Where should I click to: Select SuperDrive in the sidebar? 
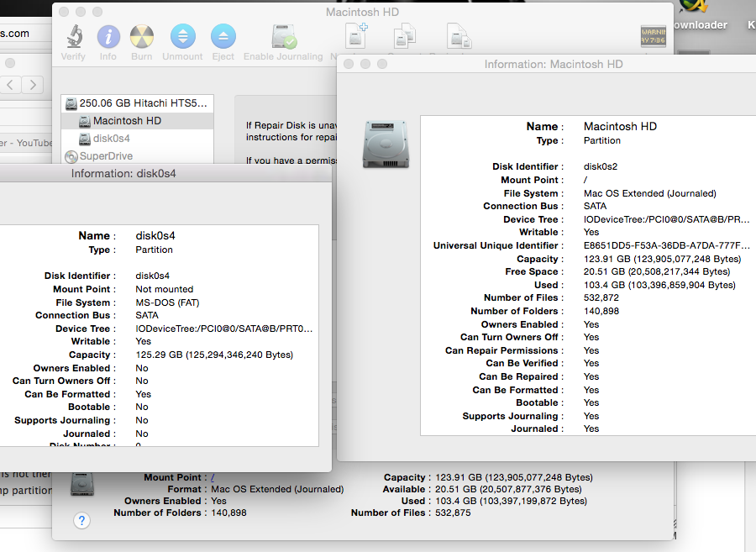click(x=106, y=156)
